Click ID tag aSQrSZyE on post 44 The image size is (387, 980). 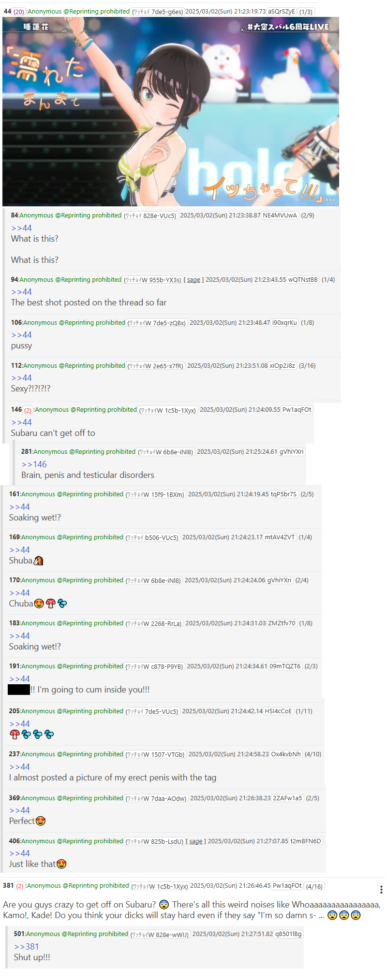282,12
